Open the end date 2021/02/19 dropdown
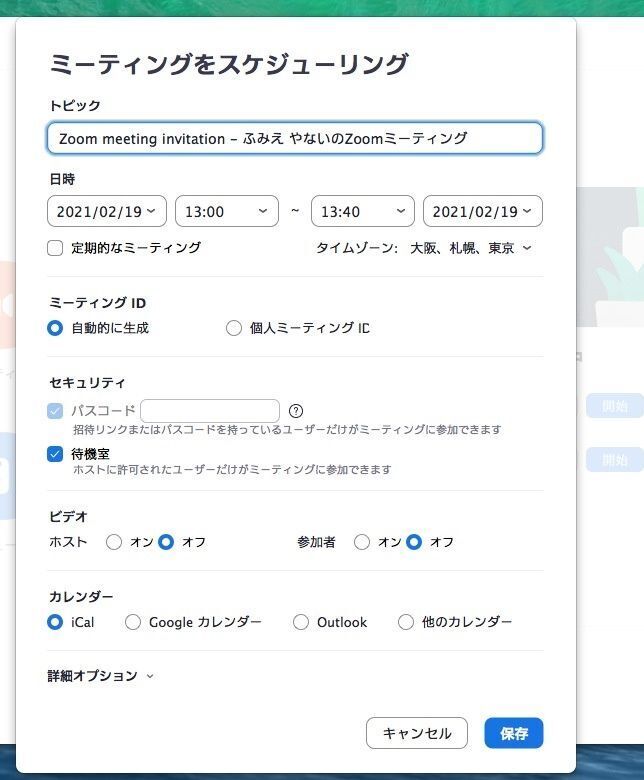 tap(483, 211)
